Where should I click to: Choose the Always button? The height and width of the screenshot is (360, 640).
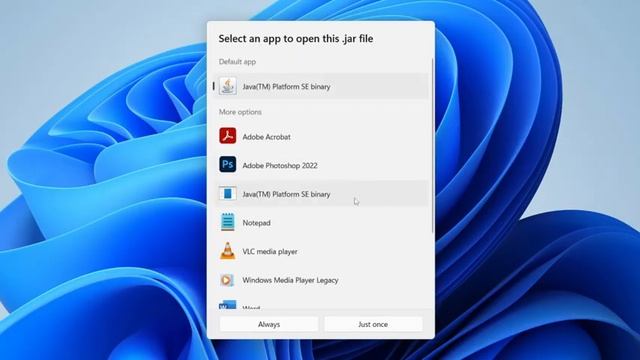point(269,324)
